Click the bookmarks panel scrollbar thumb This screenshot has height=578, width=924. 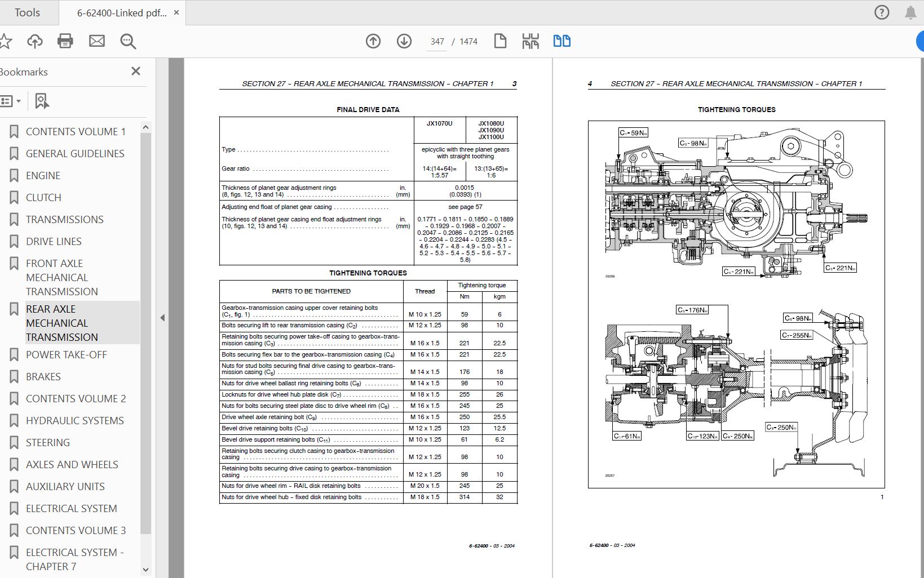click(x=145, y=332)
